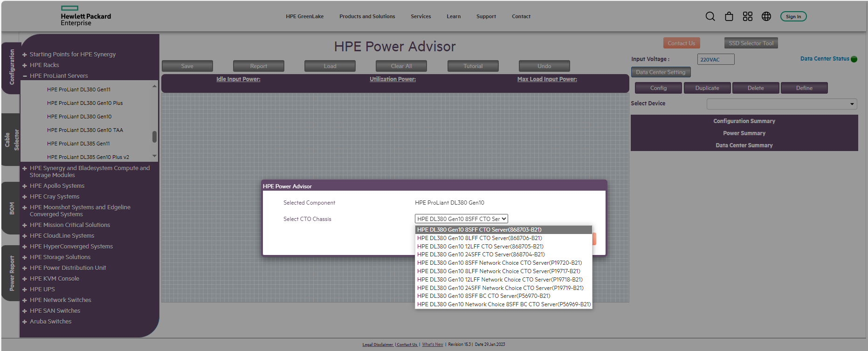Switch to the Configuration side tab
Screen dimensions: 868x351
coord(11,68)
